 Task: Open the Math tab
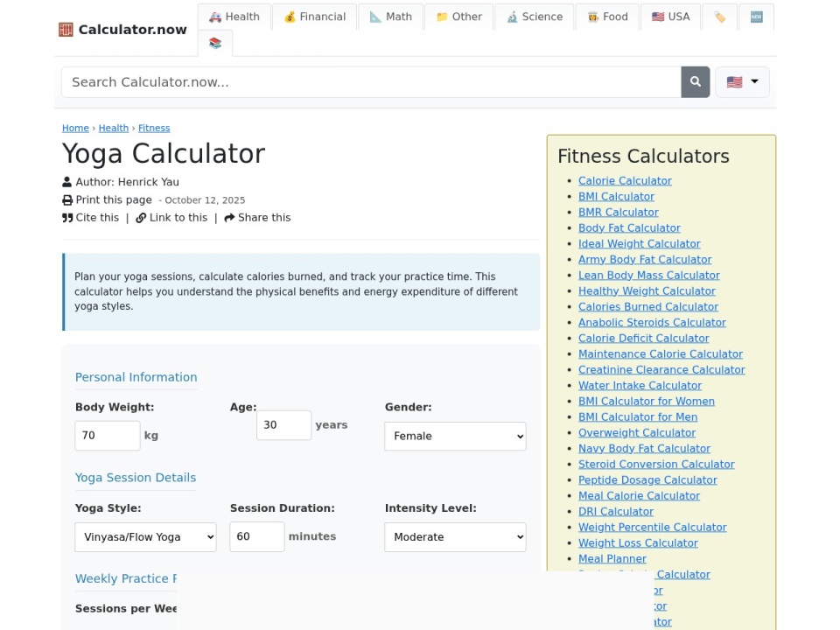[x=391, y=17]
